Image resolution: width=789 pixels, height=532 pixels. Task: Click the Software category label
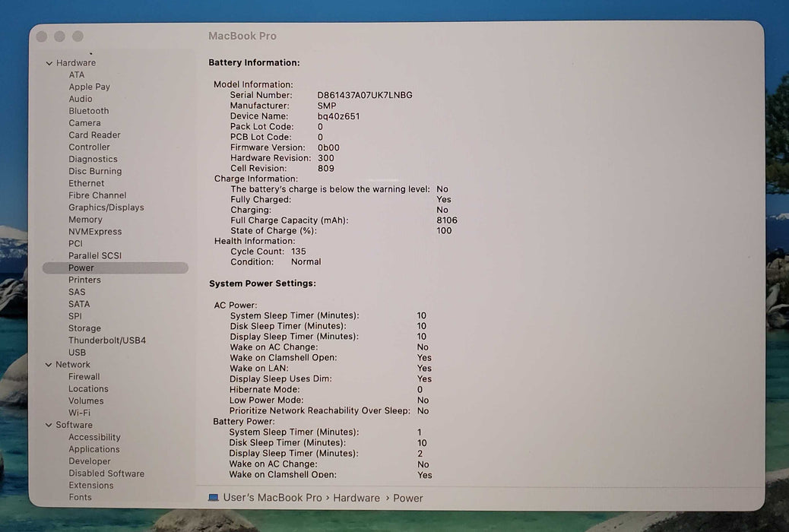(x=74, y=425)
